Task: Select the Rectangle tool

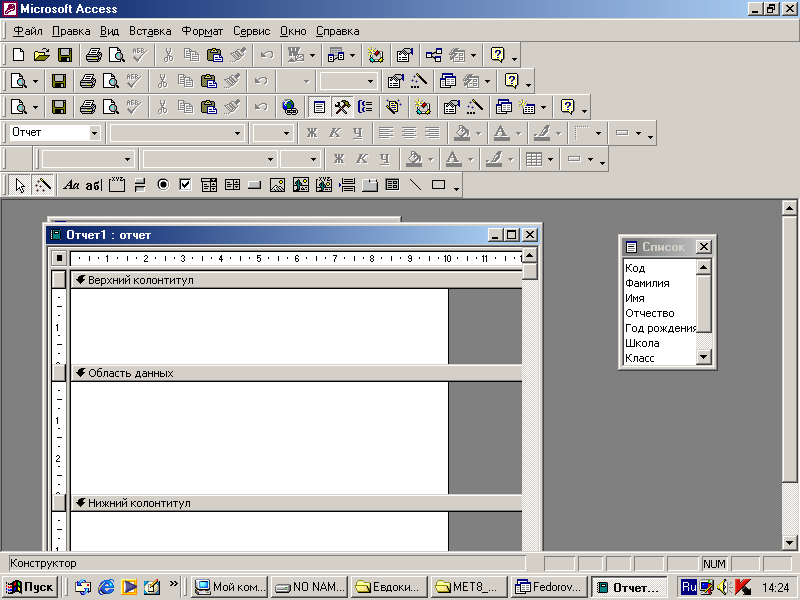Action: [x=438, y=185]
